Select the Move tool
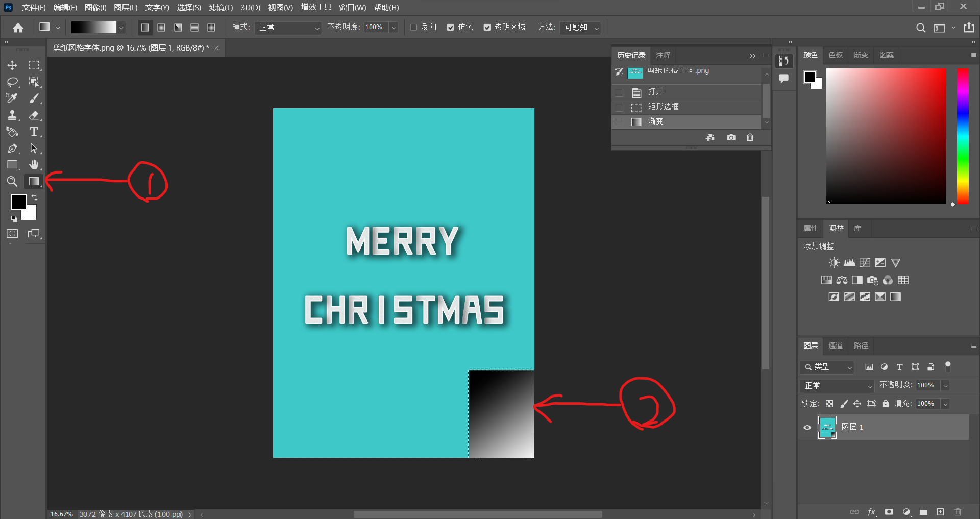The image size is (980, 519). coord(12,65)
